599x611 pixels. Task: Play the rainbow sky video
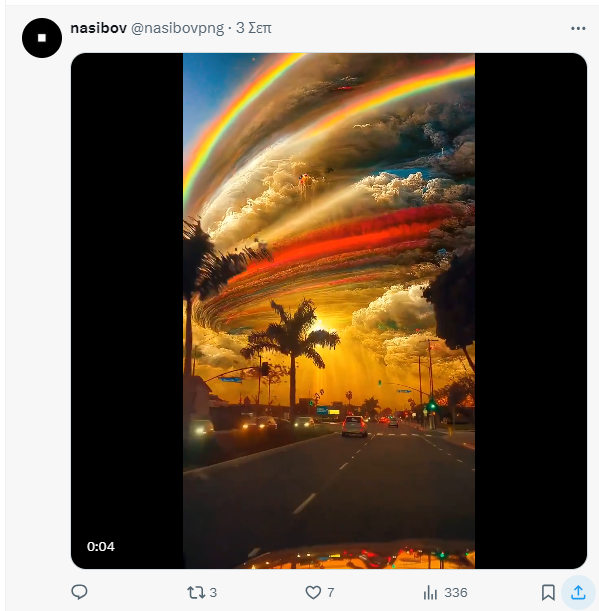[x=329, y=311]
